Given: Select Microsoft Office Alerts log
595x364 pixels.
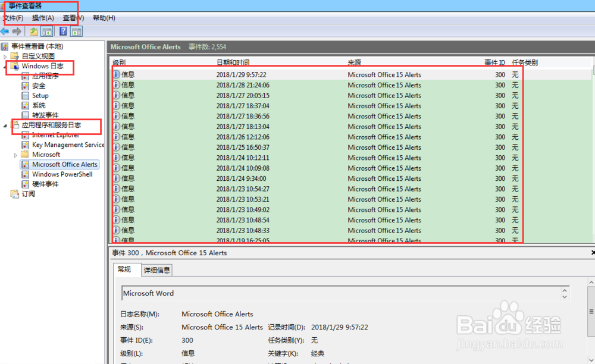Looking at the screenshot, I should (64, 165).
